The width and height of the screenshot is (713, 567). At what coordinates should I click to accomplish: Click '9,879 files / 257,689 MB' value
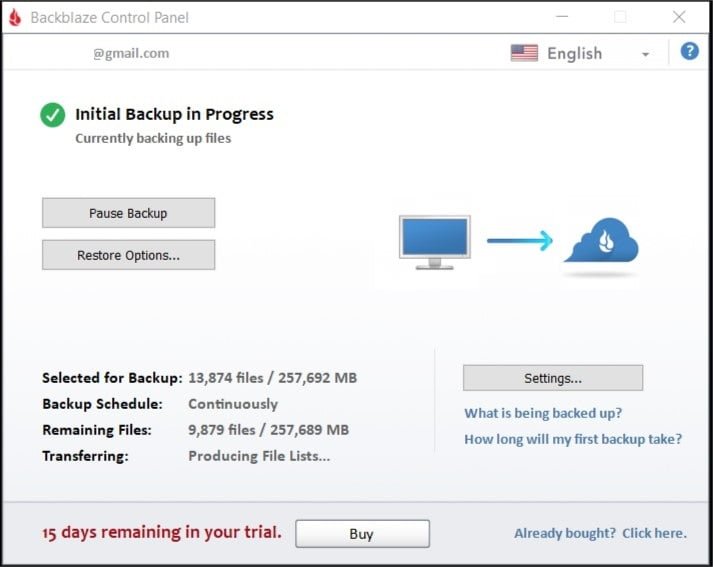coord(269,430)
